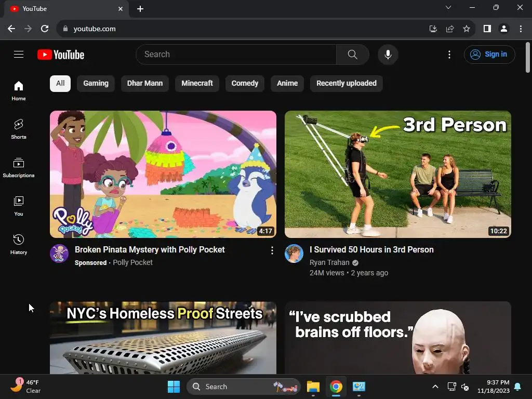Open the Polly Pocket pinata video thumbnail

(x=163, y=175)
